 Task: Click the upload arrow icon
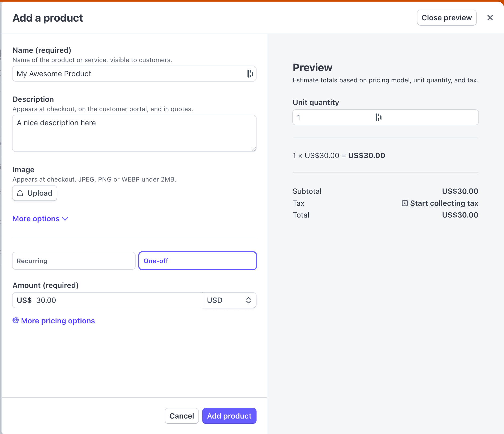[20, 193]
